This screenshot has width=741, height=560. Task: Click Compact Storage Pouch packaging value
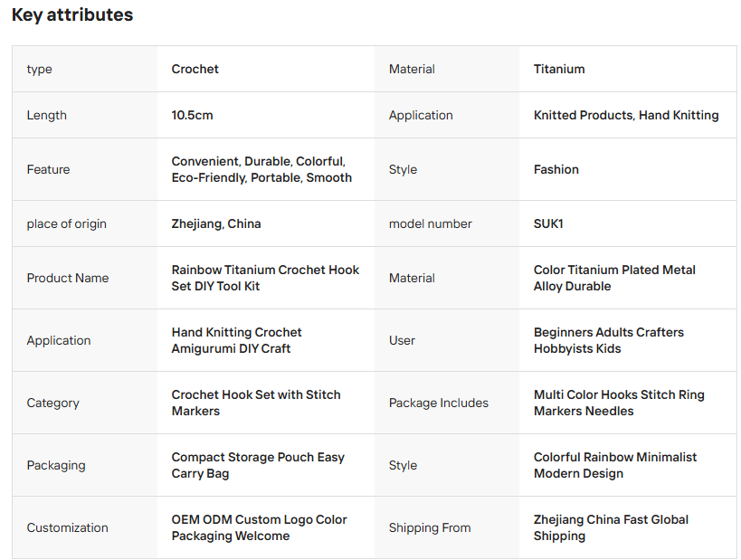click(x=258, y=465)
